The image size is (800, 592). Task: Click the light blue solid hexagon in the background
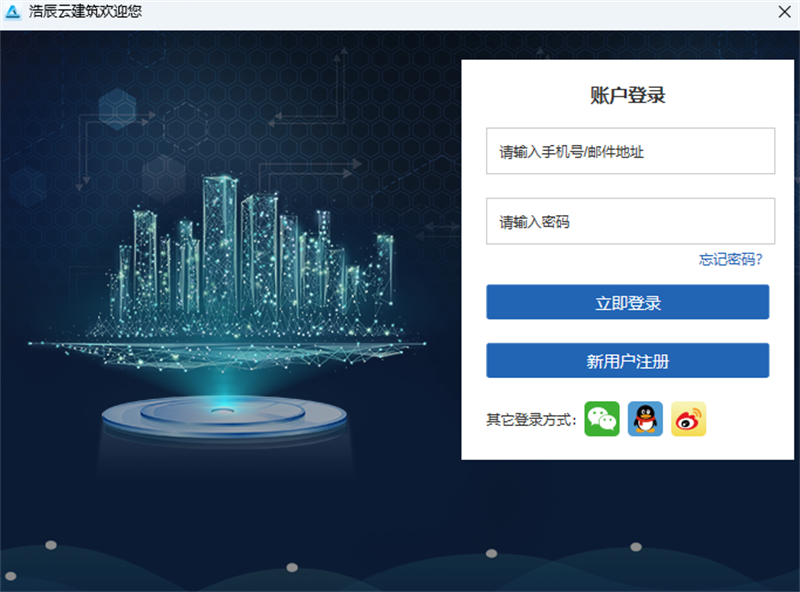(117, 109)
